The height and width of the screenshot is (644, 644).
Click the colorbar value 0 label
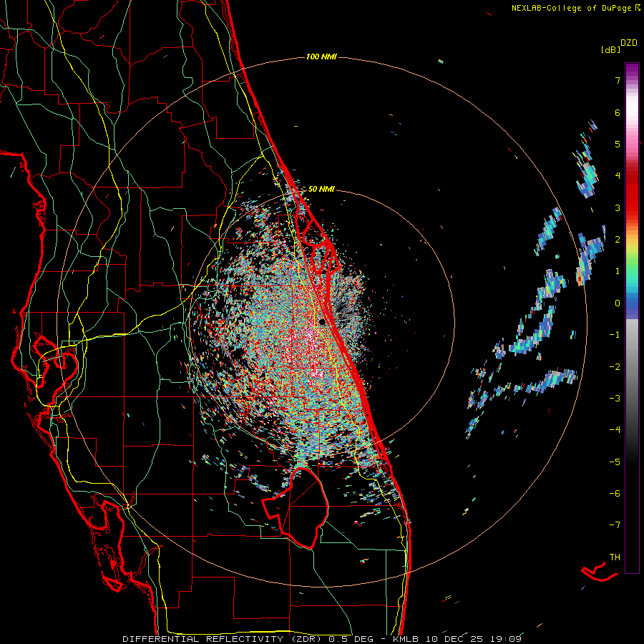(618, 303)
